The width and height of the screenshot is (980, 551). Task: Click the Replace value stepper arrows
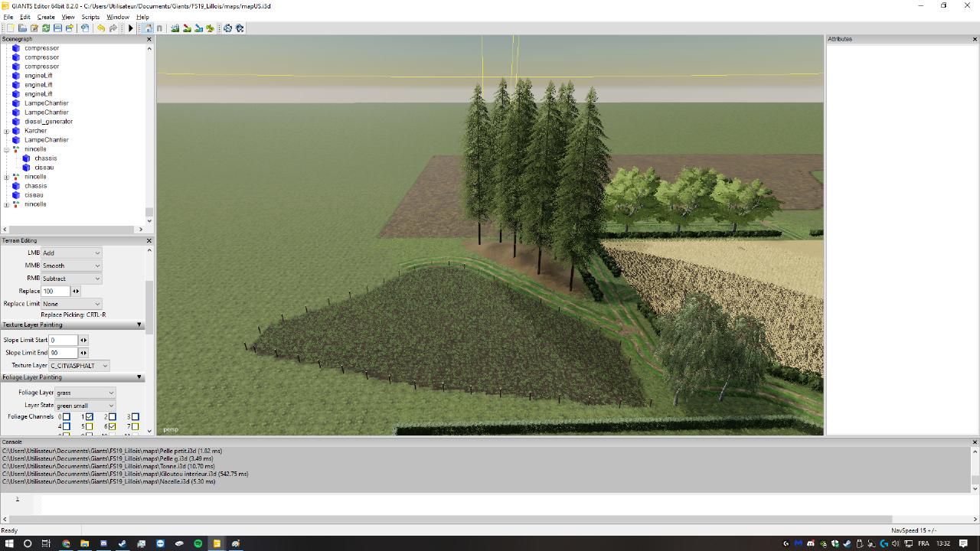coord(76,292)
